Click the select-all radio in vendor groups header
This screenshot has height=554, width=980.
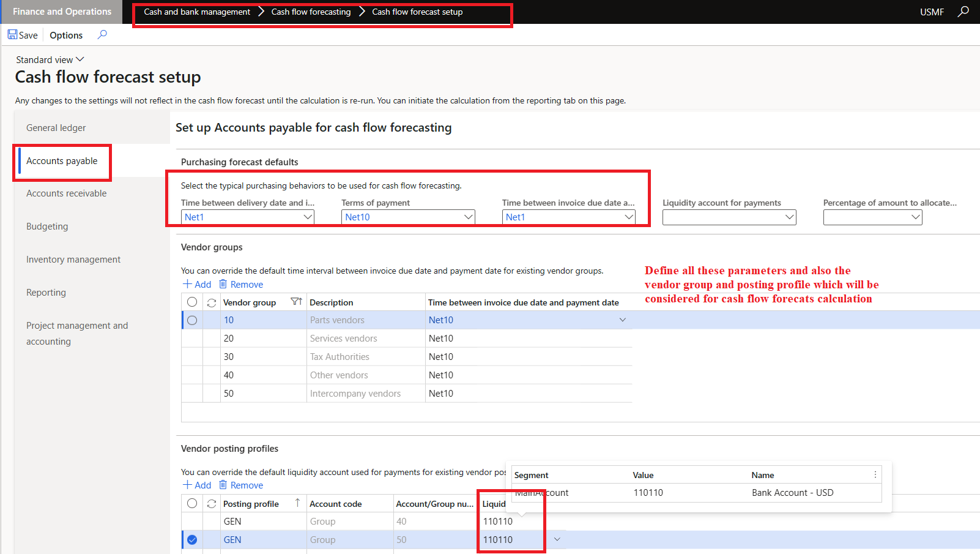click(x=192, y=302)
